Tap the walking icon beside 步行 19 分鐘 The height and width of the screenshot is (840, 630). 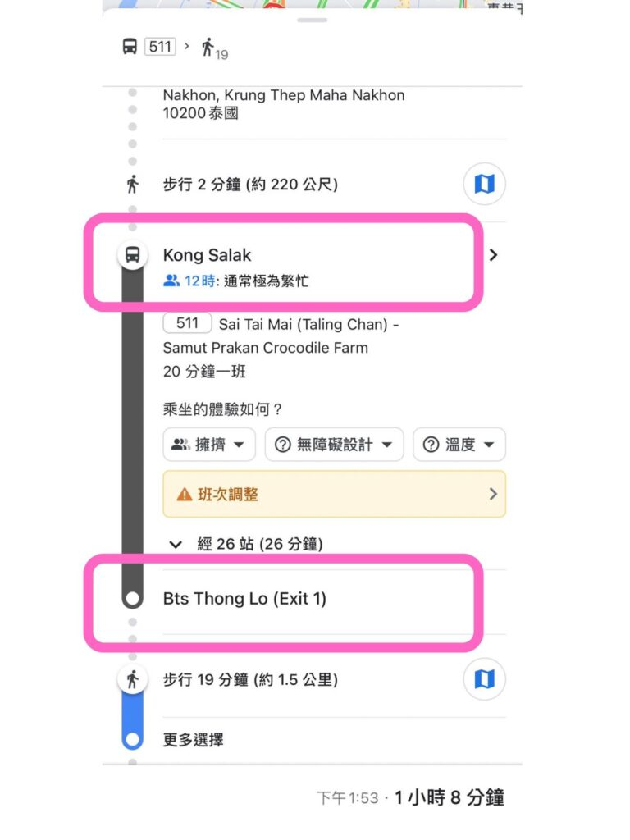132,679
